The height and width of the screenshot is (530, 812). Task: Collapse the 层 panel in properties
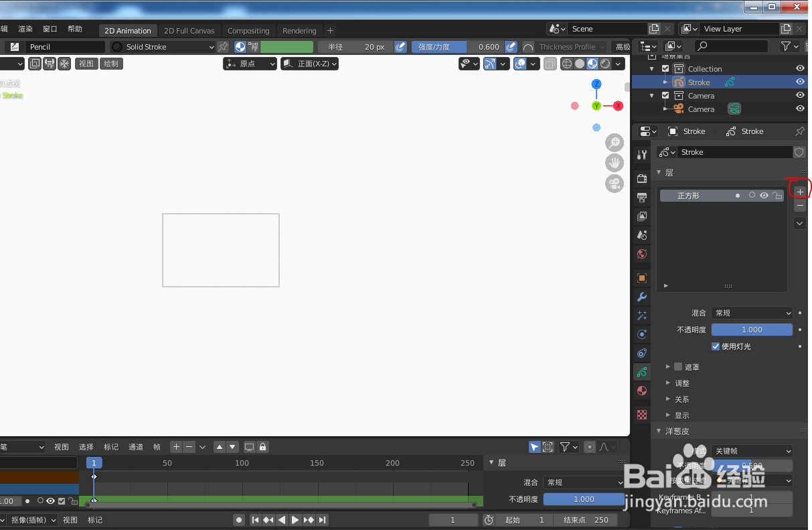click(659, 172)
